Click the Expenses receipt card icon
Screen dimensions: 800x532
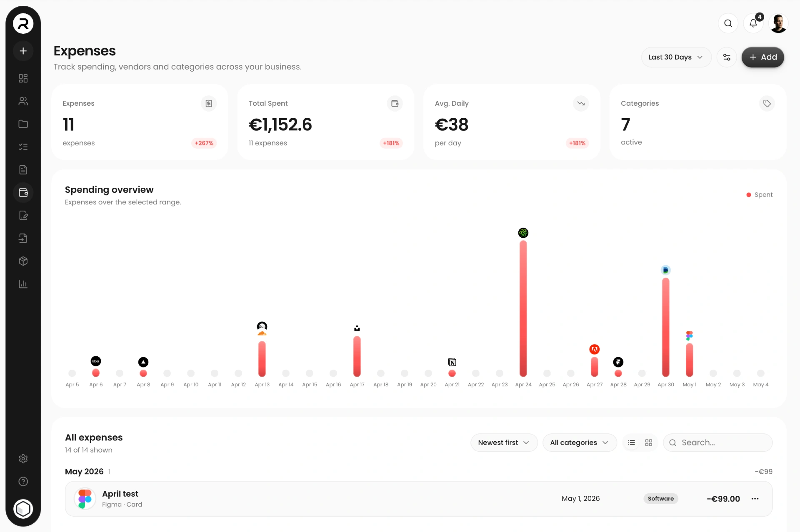pos(209,103)
